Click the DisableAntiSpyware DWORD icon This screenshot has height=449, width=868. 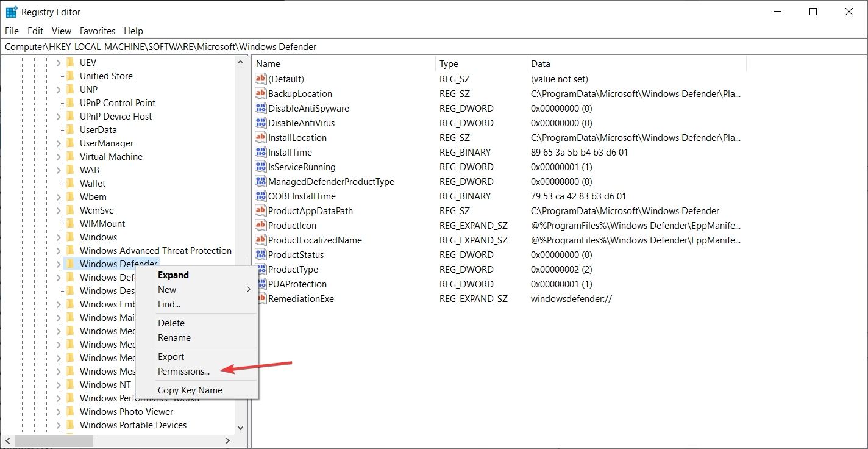pos(261,108)
